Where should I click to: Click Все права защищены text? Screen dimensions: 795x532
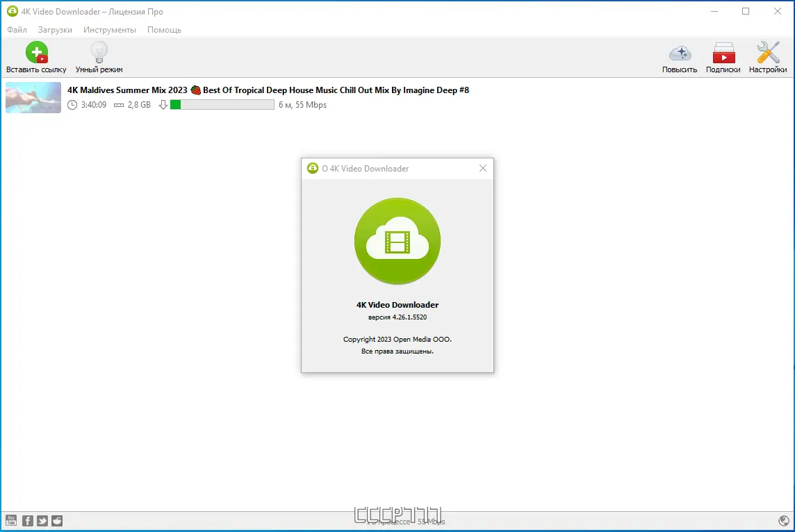click(x=397, y=351)
